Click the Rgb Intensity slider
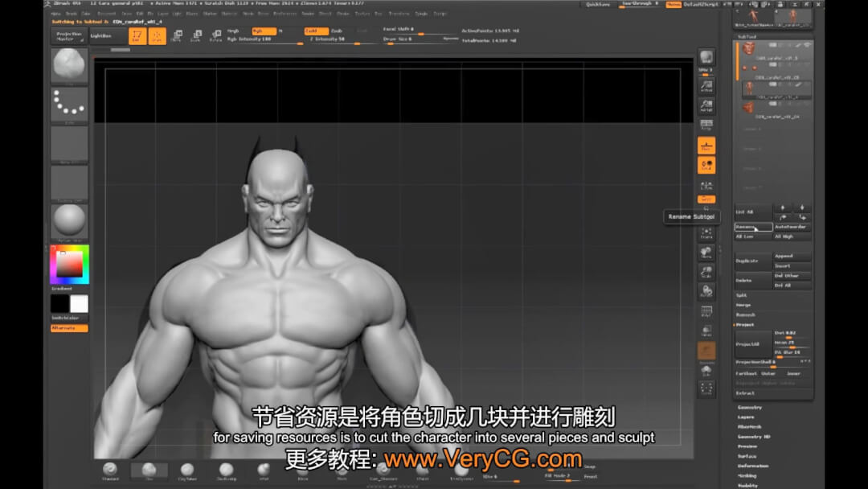Viewport: 868px width, 489px height. click(x=264, y=39)
